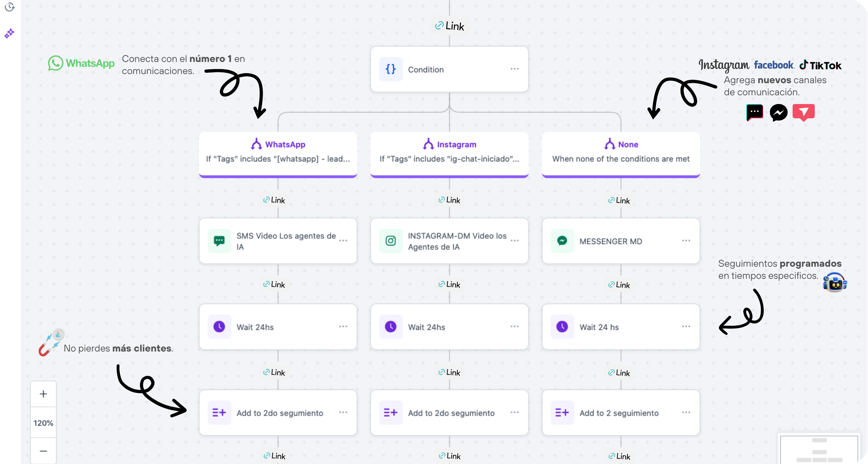868x464 pixels.
Task: Click the {} icon on the Condition node
Action: click(x=391, y=69)
